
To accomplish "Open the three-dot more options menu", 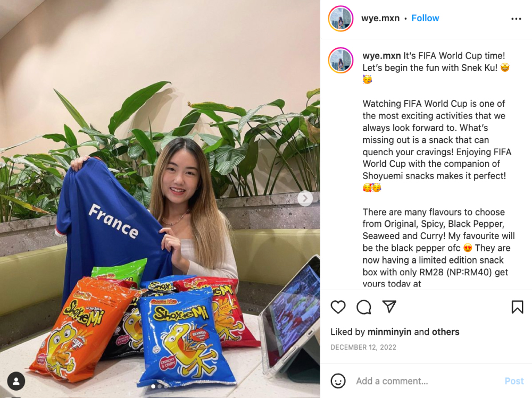I will (516, 19).
